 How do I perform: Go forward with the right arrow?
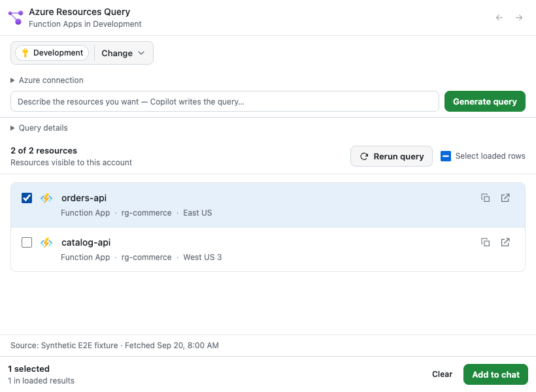pyautogui.click(x=519, y=18)
